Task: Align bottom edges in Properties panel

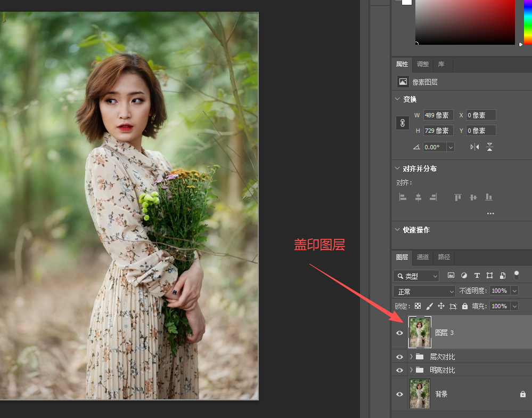Action: 488,197
